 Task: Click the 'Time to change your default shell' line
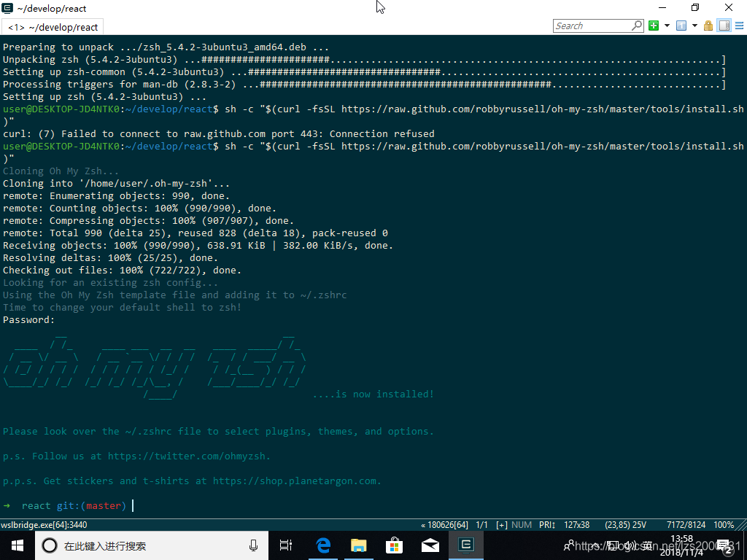(x=122, y=307)
